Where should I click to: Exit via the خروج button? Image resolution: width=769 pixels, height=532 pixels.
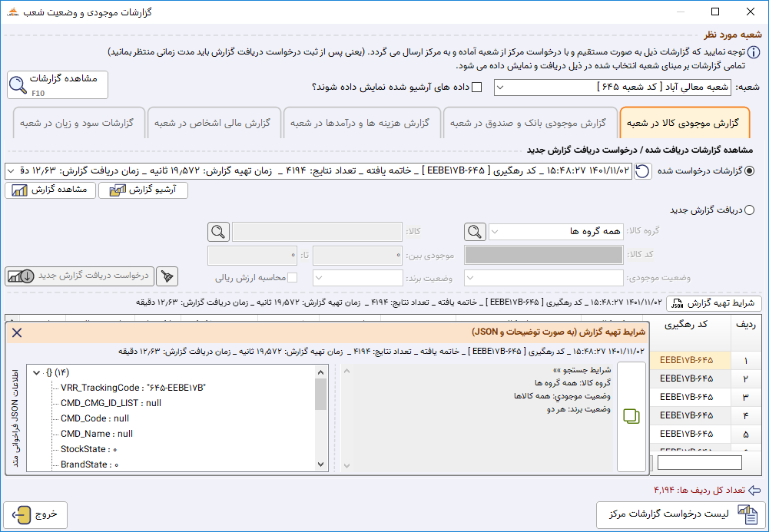(36, 514)
